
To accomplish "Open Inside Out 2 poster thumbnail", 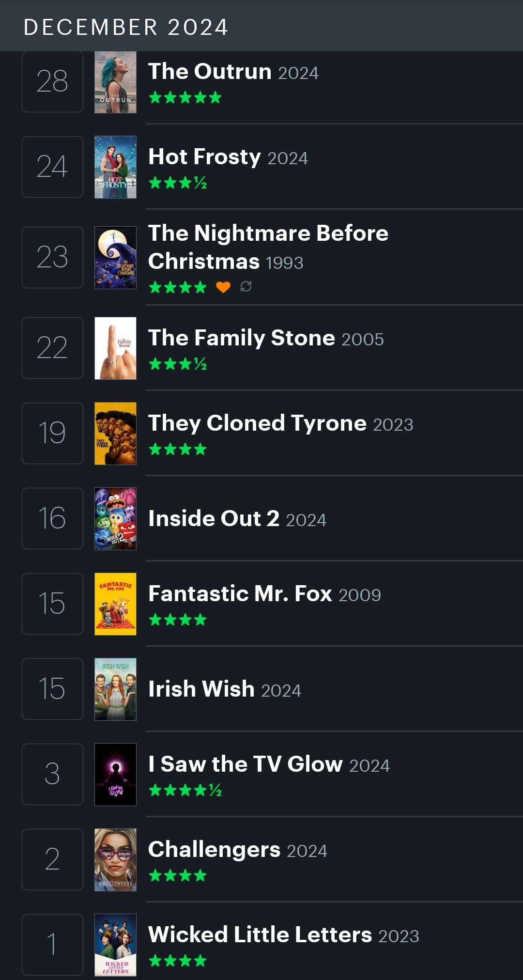I will click(115, 519).
